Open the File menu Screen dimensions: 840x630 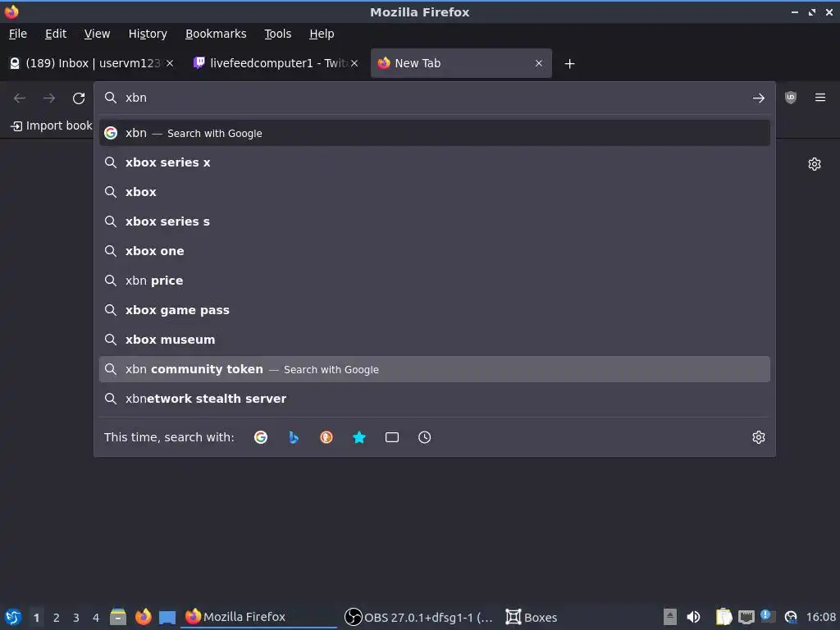pyautogui.click(x=18, y=34)
